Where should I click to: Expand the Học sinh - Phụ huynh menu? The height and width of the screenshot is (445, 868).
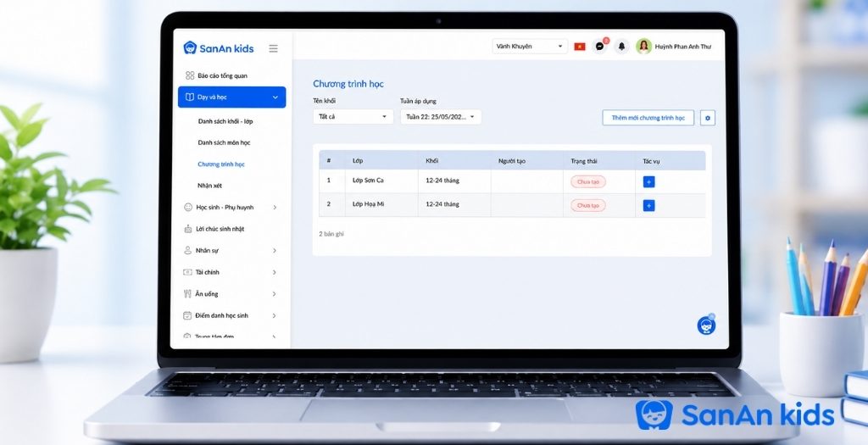pos(231,208)
